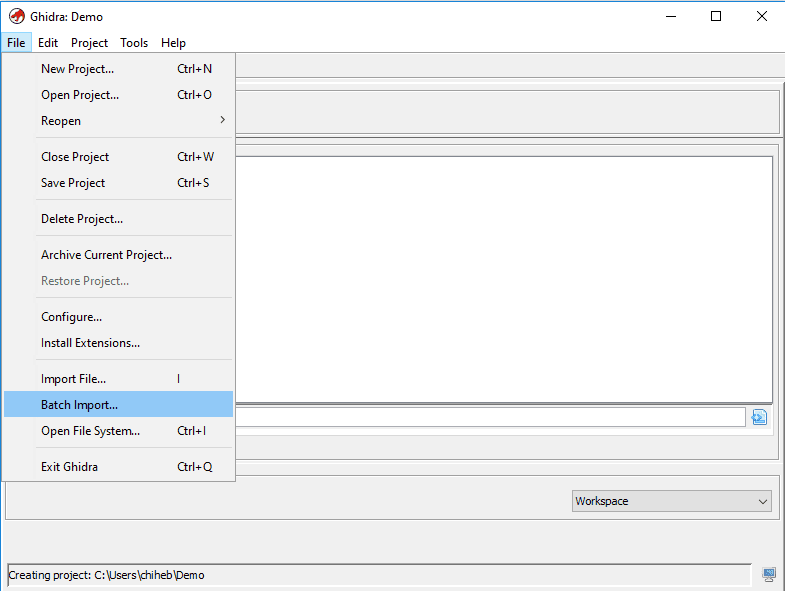This screenshot has width=785, height=591.
Task: Select Archive Current Project...
Action: (x=119, y=255)
